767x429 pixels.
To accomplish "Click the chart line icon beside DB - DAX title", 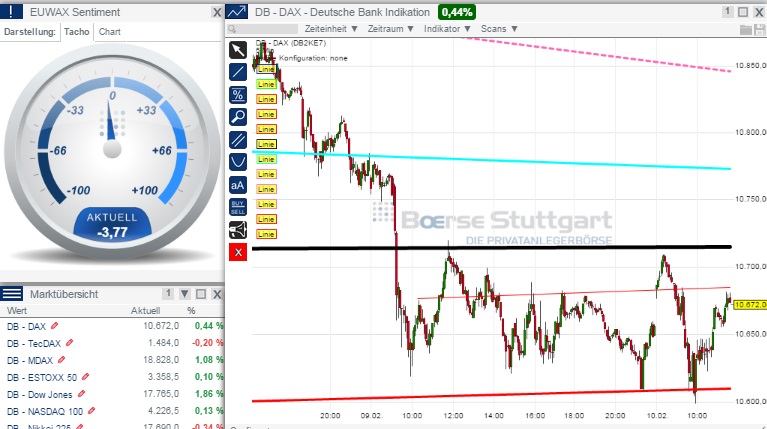I will tap(237, 12).
